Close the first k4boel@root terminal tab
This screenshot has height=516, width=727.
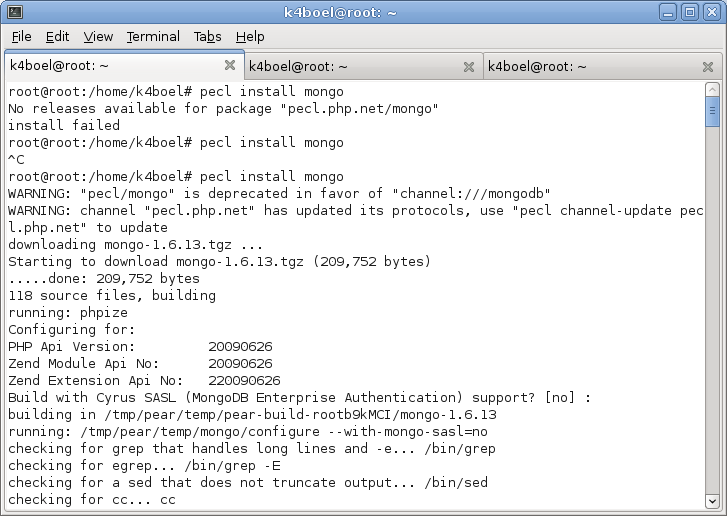click(x=229, y=66)
